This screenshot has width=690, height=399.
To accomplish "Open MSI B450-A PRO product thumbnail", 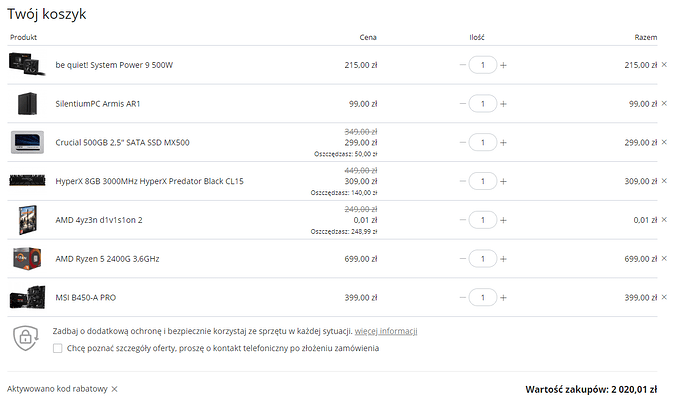I will click(27, 297).
